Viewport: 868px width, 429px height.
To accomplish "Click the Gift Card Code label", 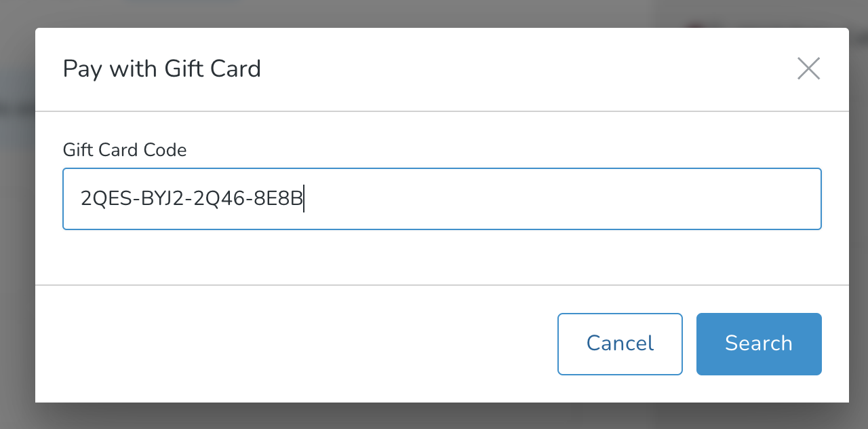I will (124, 149).
